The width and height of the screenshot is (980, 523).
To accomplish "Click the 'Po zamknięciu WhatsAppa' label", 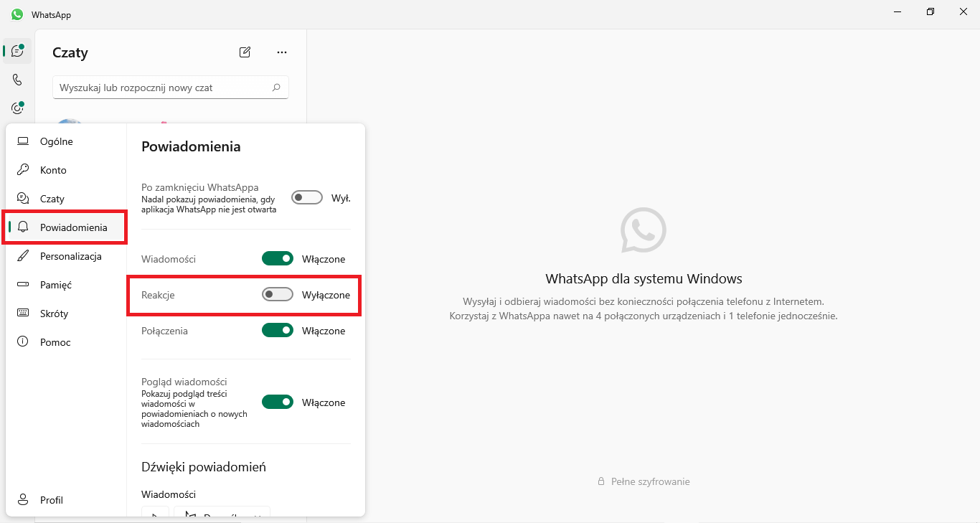I will 200,187.
